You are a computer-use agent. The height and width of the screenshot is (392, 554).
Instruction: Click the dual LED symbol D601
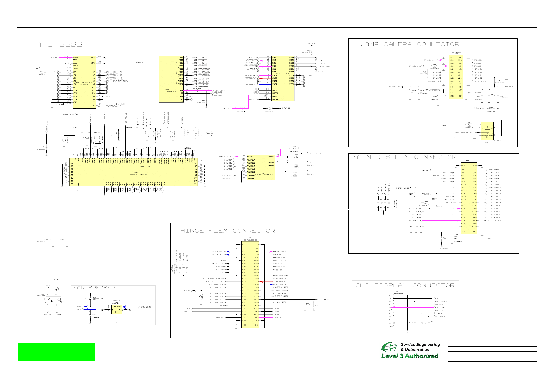point(54,300)
